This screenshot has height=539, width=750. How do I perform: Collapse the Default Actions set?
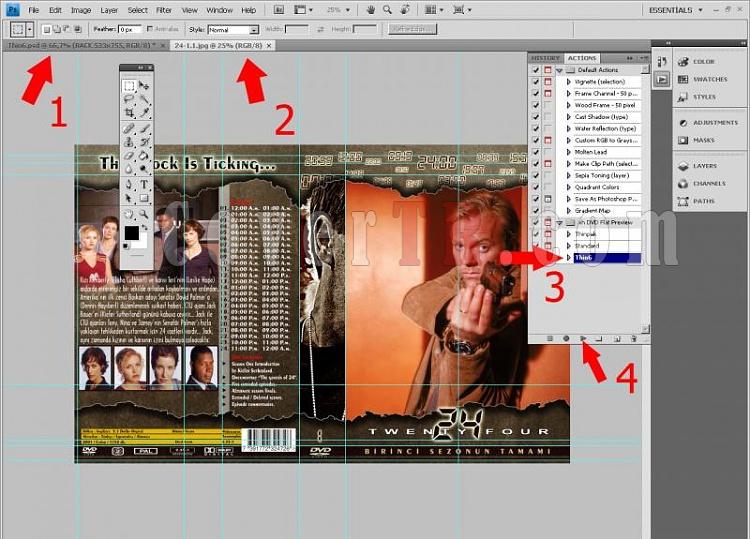559,70
